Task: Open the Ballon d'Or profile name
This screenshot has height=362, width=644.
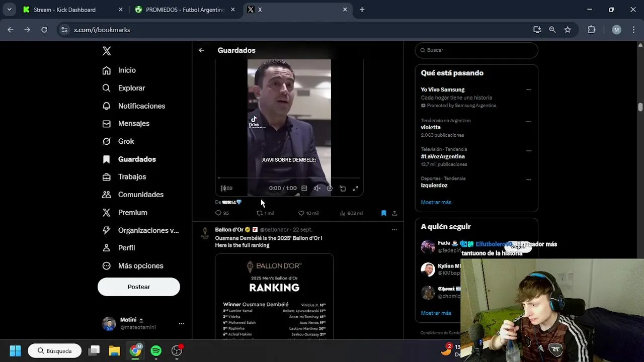Action: click(229, 230)
